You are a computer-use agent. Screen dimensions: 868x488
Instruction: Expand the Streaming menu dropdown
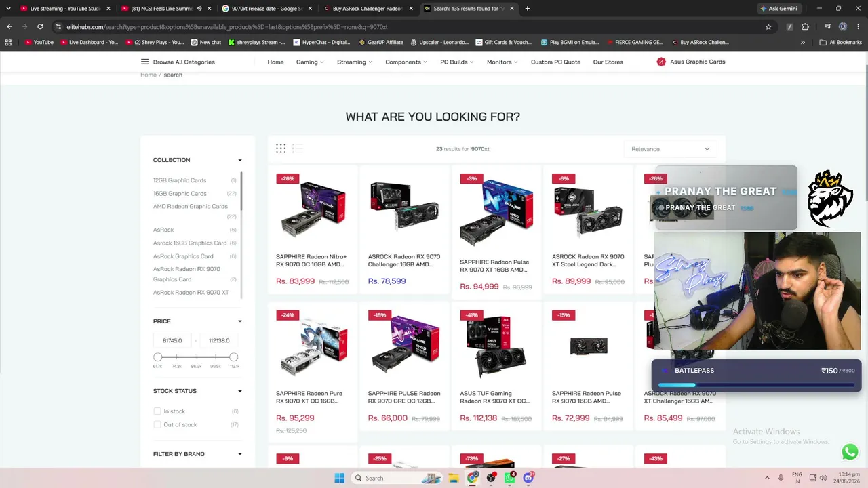pos(355,62)
